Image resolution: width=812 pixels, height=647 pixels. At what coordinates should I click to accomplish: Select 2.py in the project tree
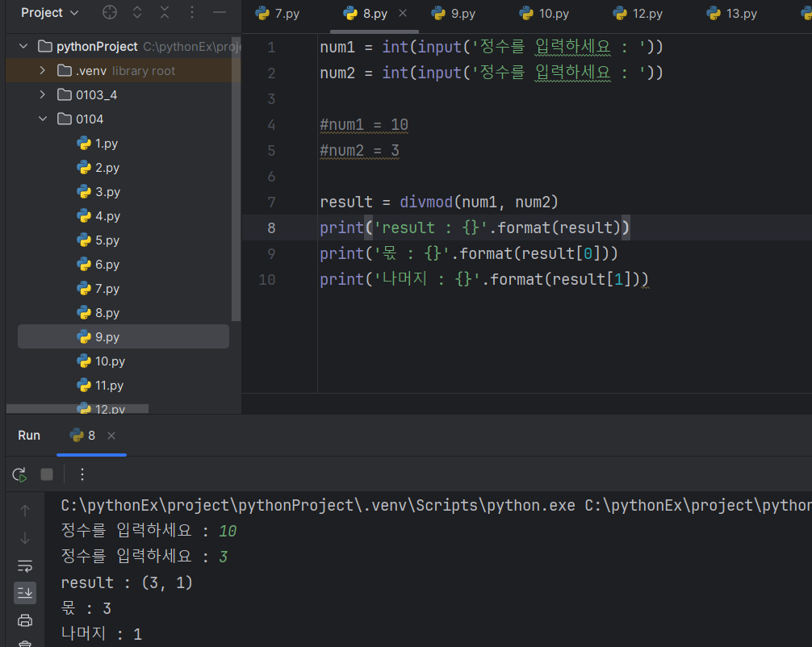coord(98,168)
